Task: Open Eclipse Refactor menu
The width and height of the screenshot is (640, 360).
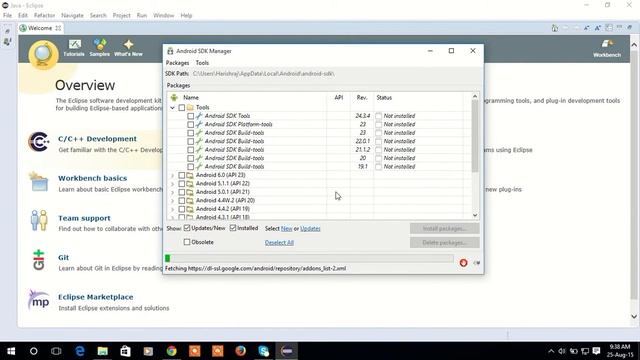Action: [x=44, y=16]
